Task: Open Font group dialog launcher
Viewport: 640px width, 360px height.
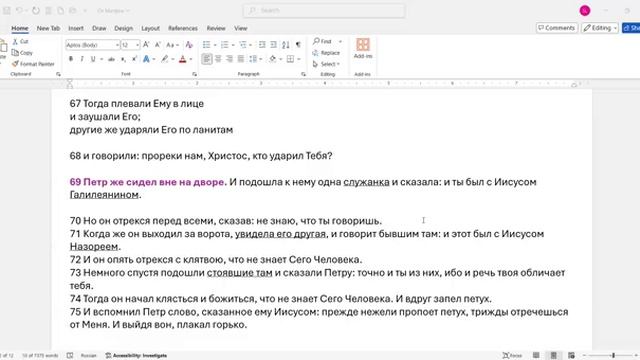Action: click(x=194, y=74)
